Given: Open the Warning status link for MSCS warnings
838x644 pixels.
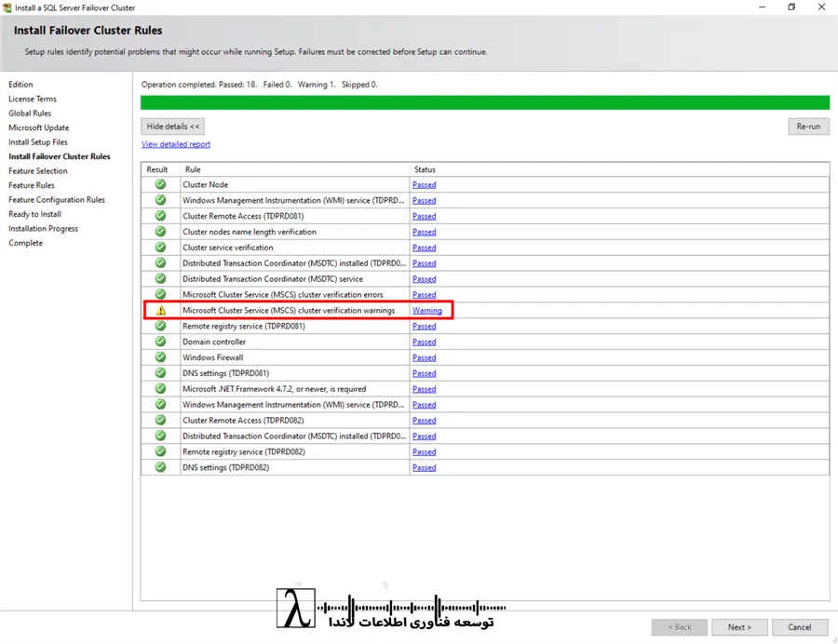Looking at the screenshot, I should (x=427, y=310).
